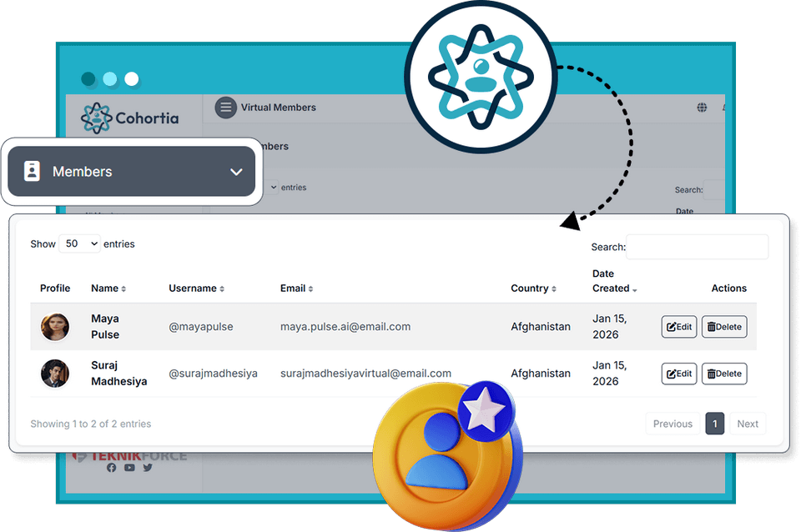Click Afghanistan in Maya Pulse row

541,326
